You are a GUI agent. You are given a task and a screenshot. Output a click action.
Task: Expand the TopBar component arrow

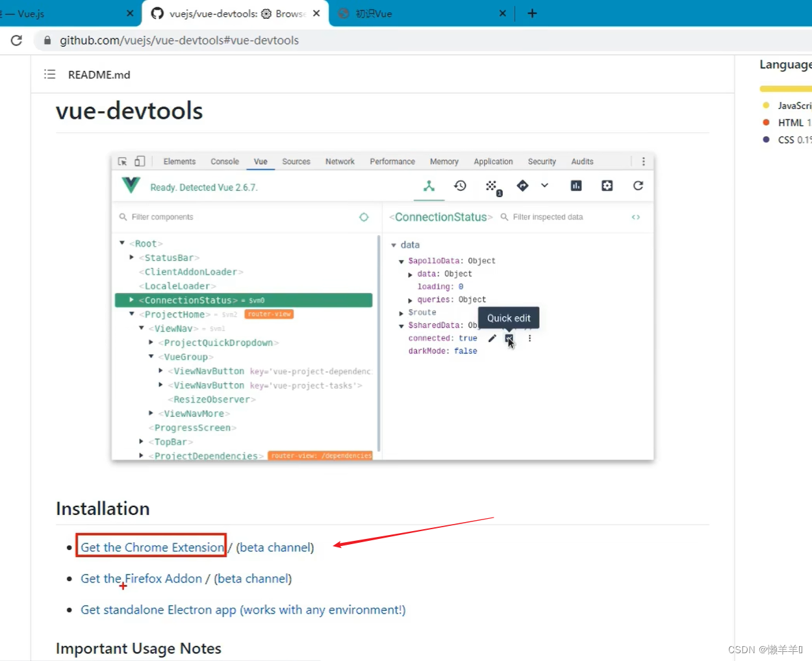click(x=142, y=442)
